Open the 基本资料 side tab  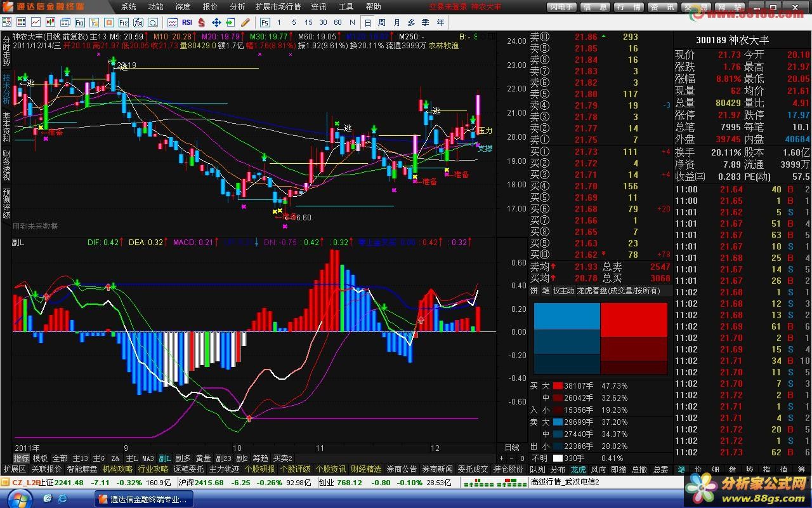pos(6,128)
